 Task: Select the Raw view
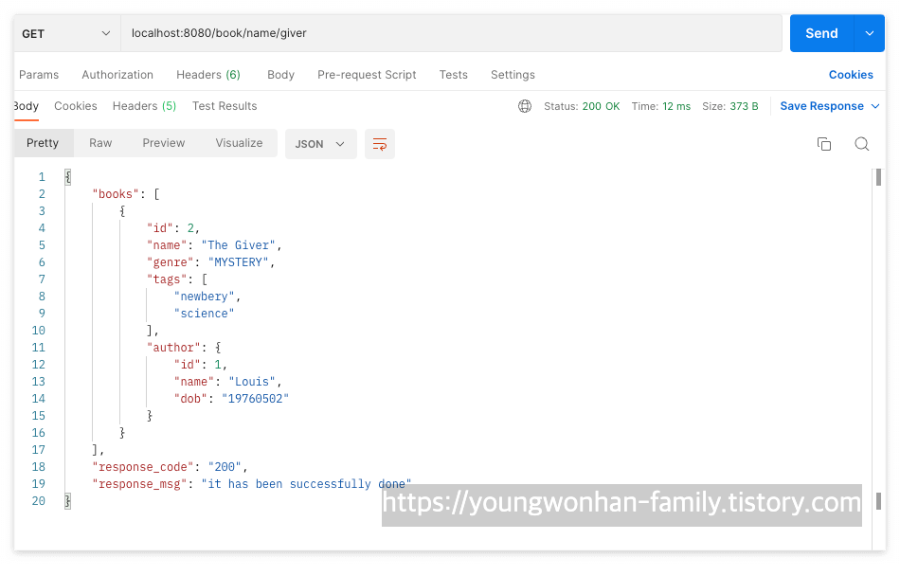tap(100, 143)
